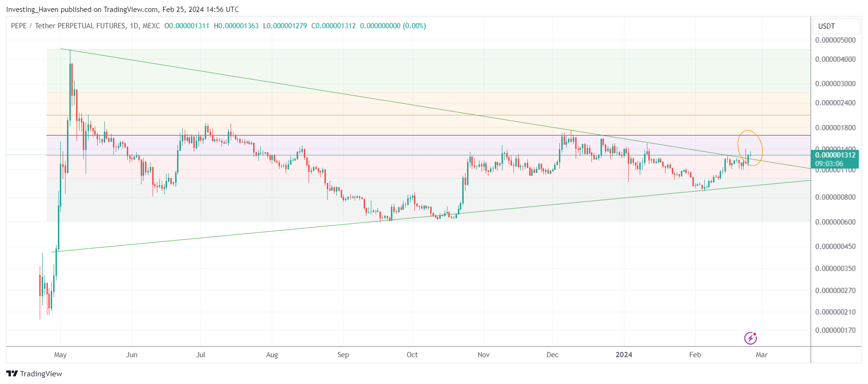The width and height of the screenshot is (868, 384).
Task: Click the Jun label on time axis
Action: coord(132,355)
